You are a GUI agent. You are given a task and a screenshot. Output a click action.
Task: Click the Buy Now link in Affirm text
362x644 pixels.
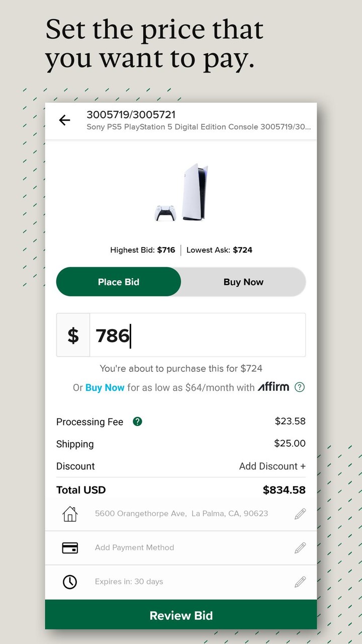(x=105, y=387)
